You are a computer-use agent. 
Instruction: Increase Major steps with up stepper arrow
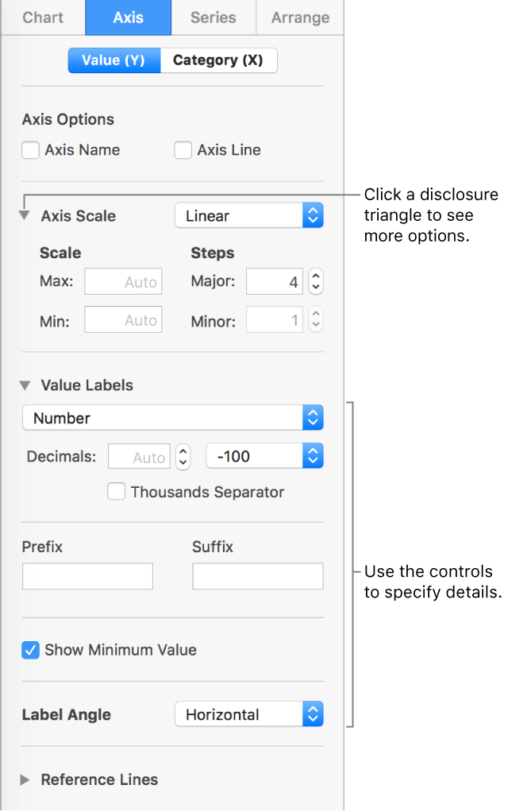click(315, 276)
